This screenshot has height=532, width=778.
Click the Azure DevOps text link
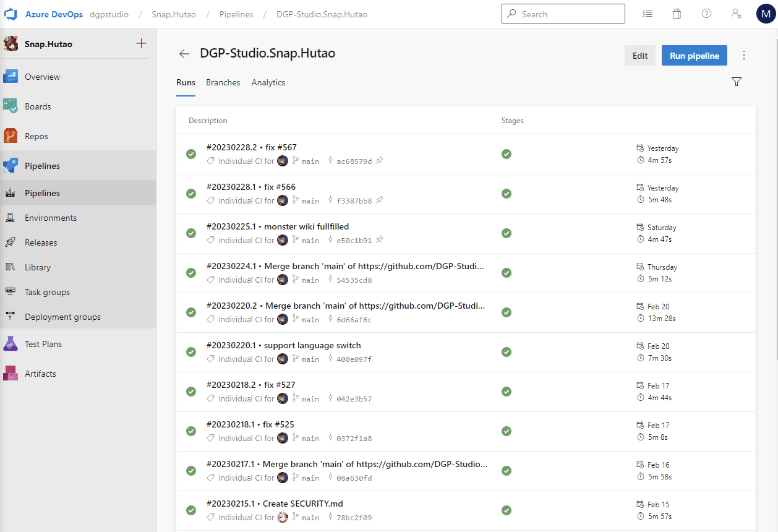click(x=54, y=14)
